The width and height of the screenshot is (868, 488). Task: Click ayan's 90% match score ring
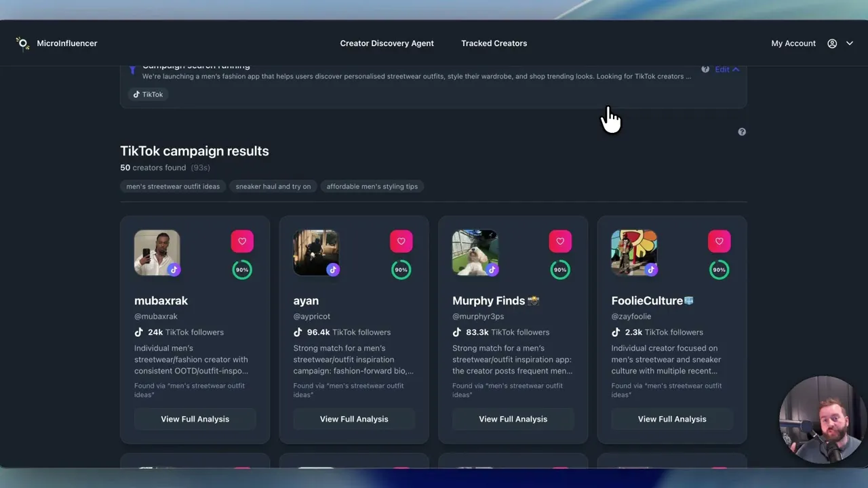(x=401, y=270)
